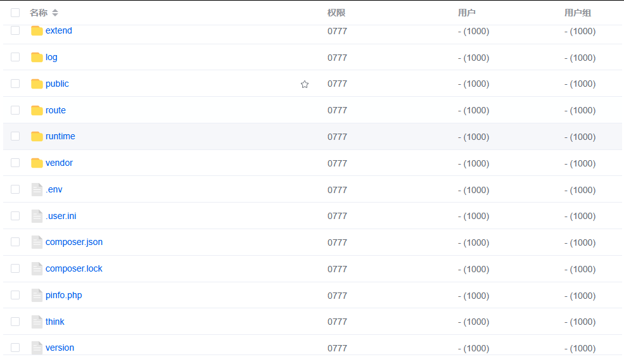
Task: Click the pinfo.php file icon
Action: coord(37,296)
